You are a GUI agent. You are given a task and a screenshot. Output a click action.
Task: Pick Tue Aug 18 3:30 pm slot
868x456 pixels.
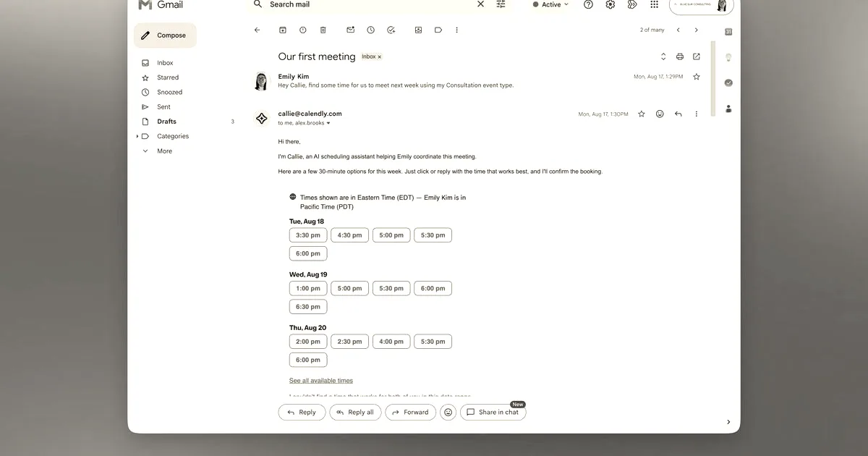[308, 235]
